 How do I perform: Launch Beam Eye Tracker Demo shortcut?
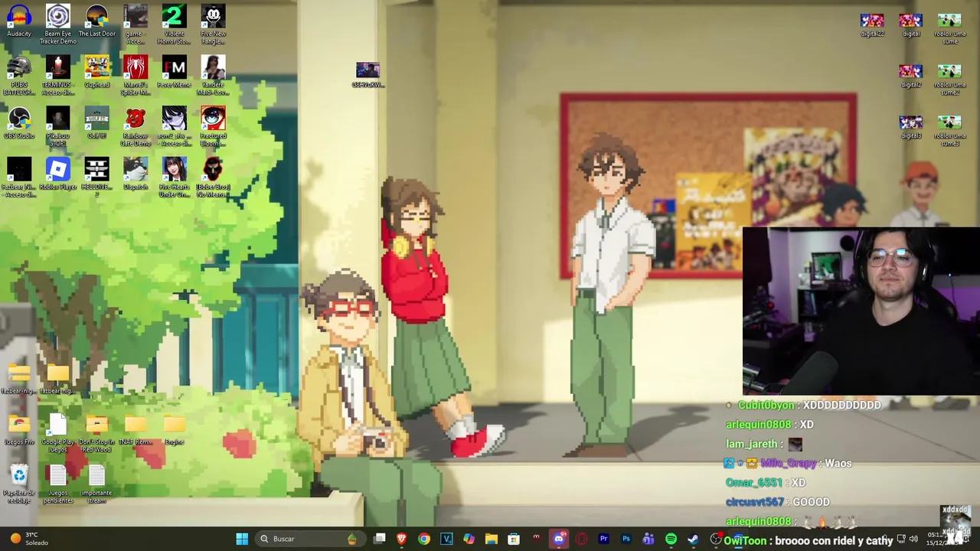click(58, 24)
